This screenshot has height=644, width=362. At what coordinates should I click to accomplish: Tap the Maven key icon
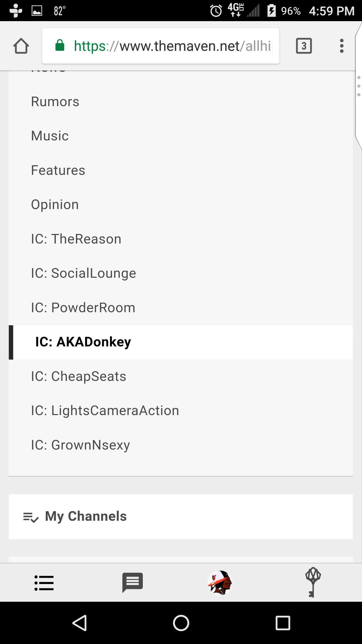click(313, 582)
